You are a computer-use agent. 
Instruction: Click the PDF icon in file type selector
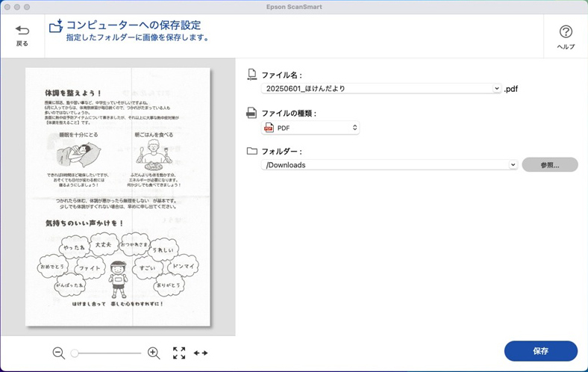pos(269,128)
